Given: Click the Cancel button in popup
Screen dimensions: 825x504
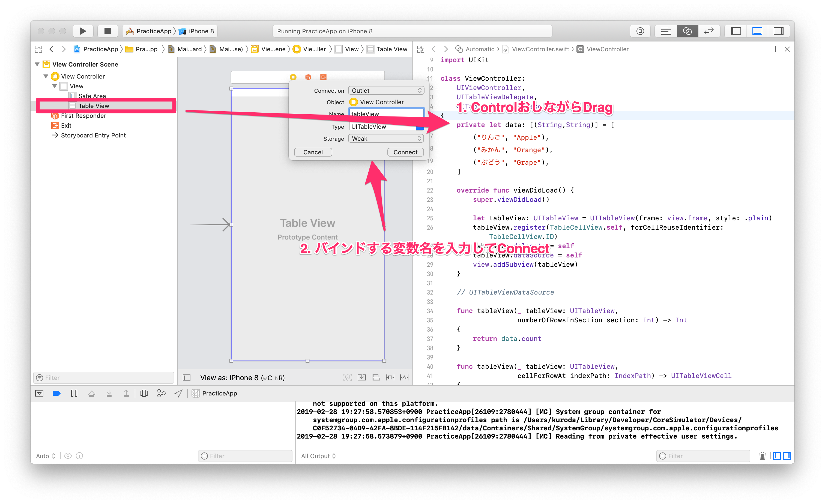Looking at the screenshot, I should coord(313,152).
